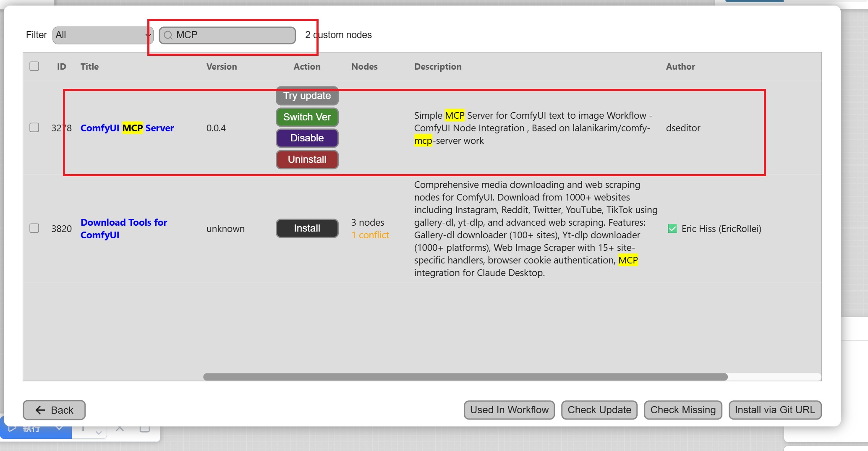This screenshot has height=451, width=868.
Task: Click the magnifier icon in the search box
Action: point(168,35)
